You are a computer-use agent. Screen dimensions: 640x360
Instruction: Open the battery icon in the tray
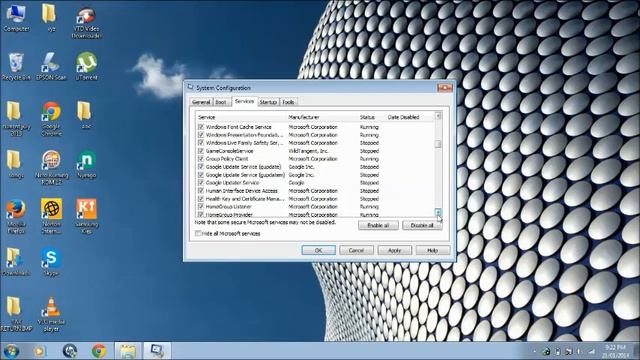(x=558, y=351)
